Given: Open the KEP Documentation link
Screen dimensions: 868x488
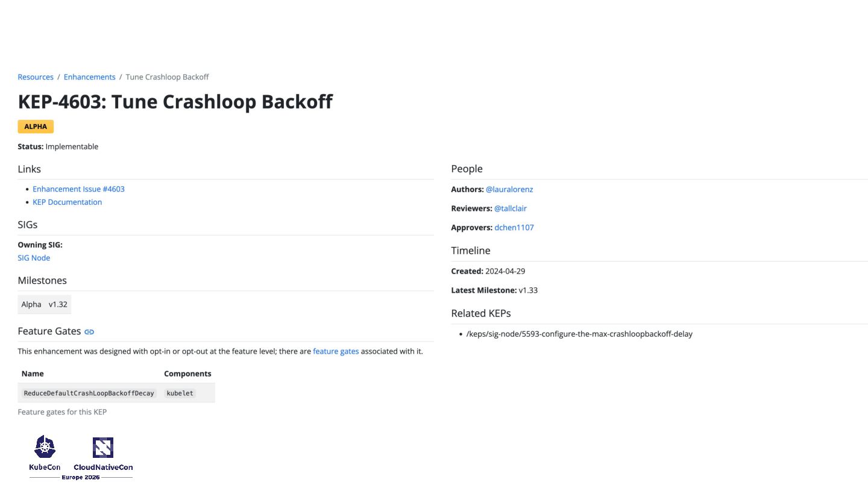Looking at the screenshot, I should point(67,202).
